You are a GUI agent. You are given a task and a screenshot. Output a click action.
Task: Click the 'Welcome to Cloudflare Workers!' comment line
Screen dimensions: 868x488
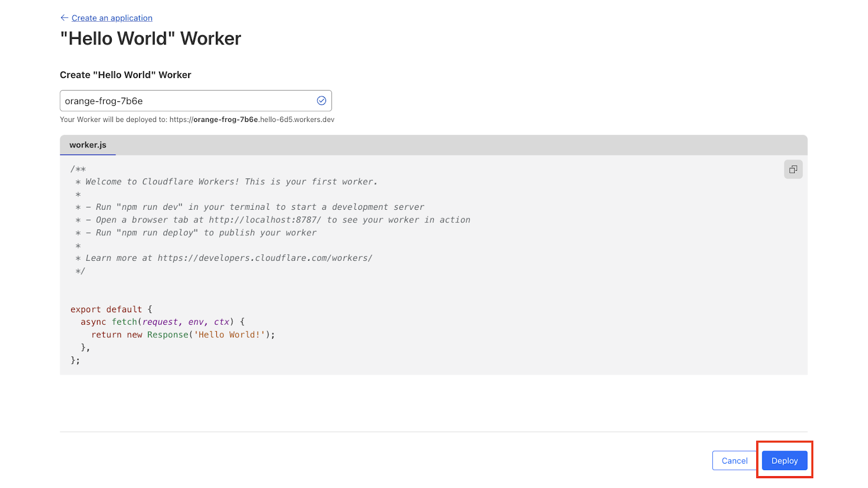226,182
